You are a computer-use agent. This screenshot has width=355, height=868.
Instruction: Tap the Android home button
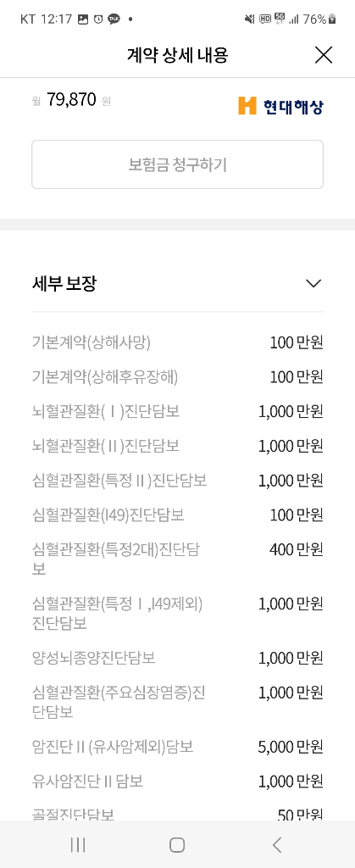click(x=177, y=844)
